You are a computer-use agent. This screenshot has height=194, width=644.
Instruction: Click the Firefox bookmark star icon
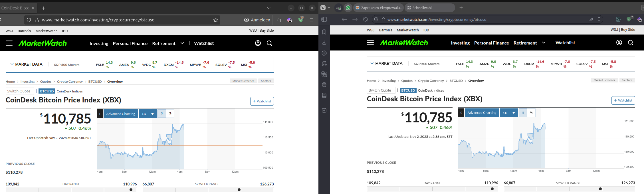pos(216,20)
